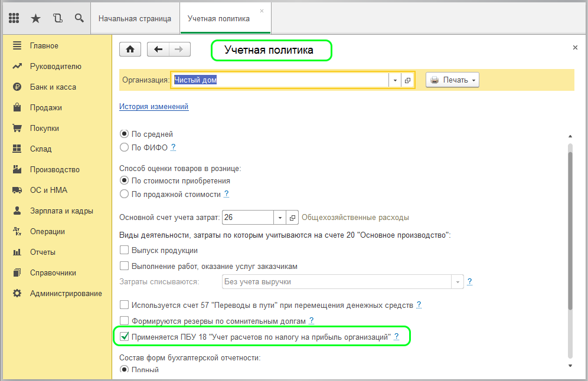Click the home button above Учетная политика
Image resolution: width=588 pixels, height=381 pixels.
[129, 49]
